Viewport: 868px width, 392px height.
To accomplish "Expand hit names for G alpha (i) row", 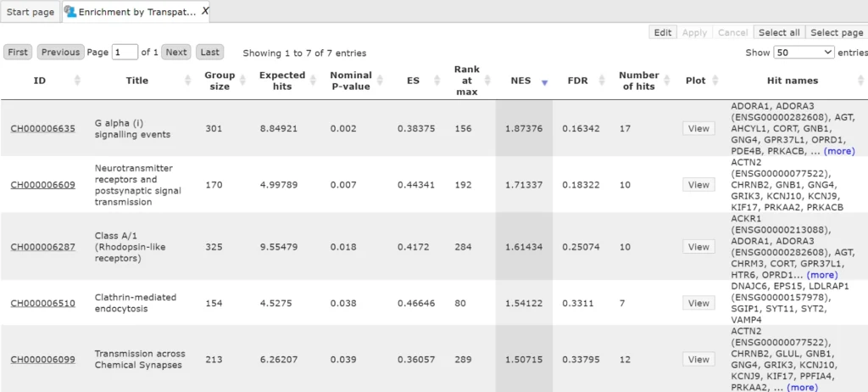I will pyautogui.click(x=839, y=151).
